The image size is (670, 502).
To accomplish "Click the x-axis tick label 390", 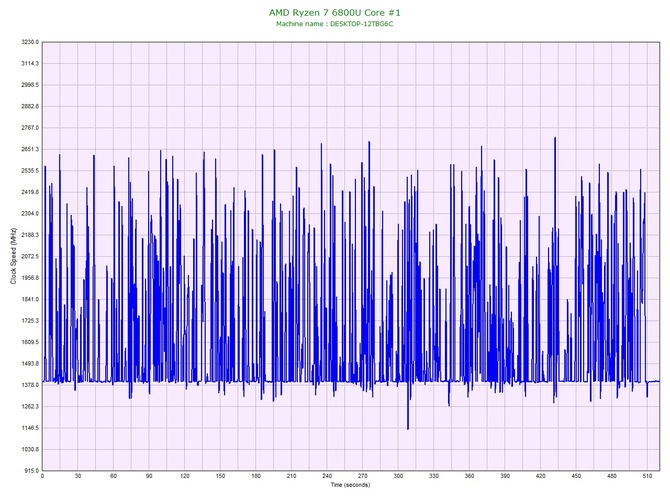I will 505,476.
